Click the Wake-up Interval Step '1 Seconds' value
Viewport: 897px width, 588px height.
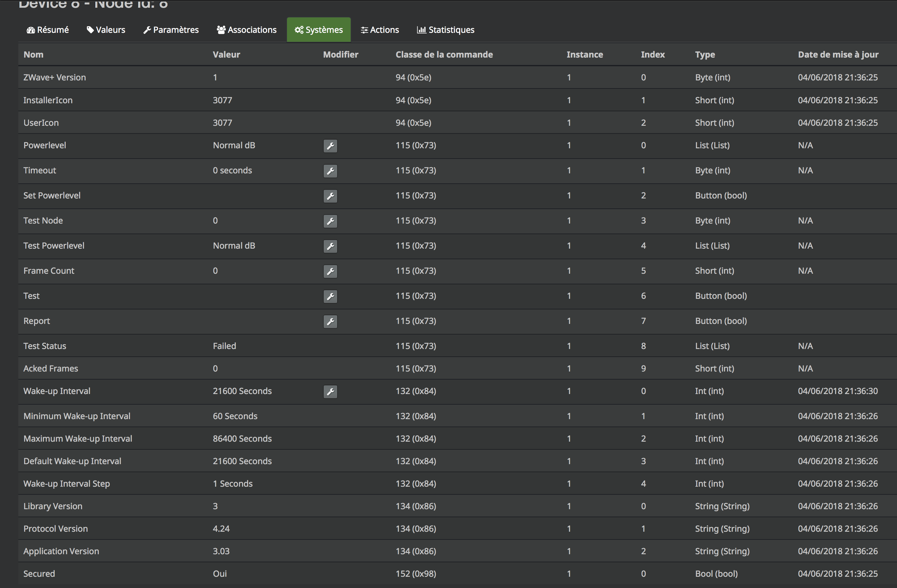(233, 483)
